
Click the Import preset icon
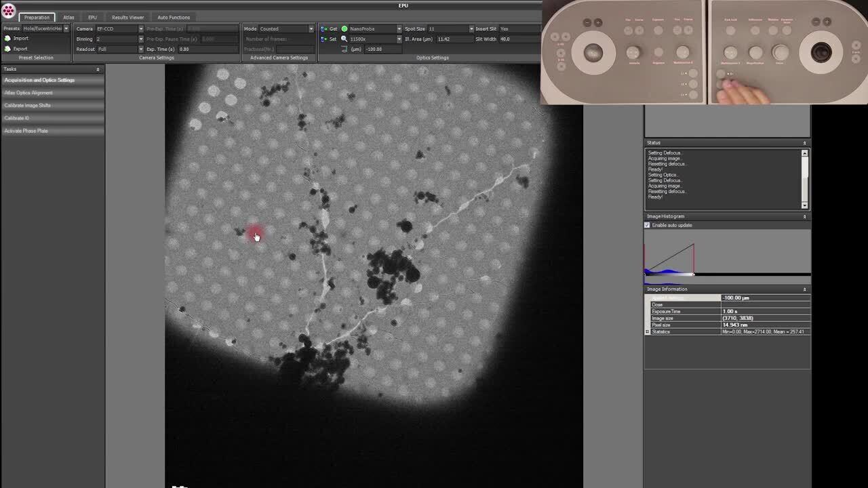[x=7, y=39]
